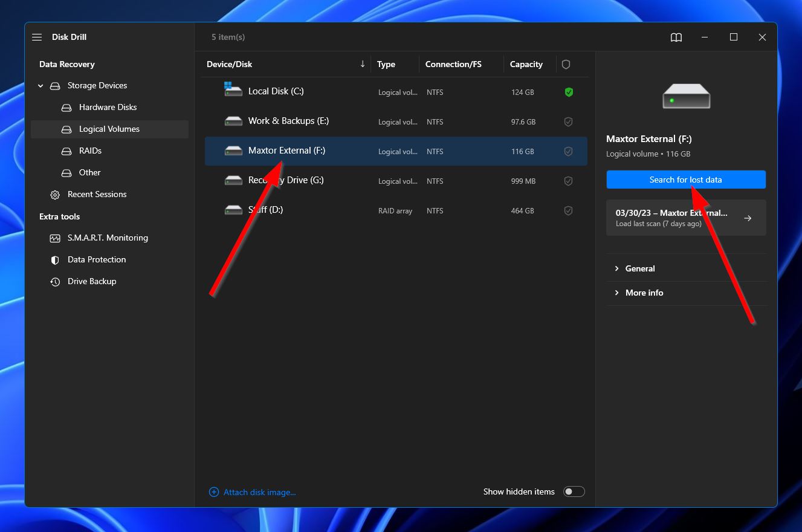The height and width of the screenshot is (532, 802).
Task: Click the Storage Devices drive icon
Action: [55, 86]
